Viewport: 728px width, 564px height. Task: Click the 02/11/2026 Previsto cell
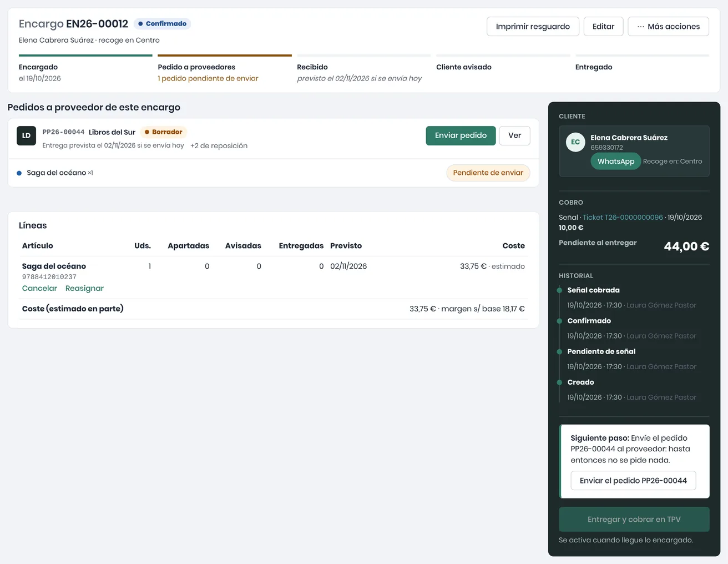[x=348, y=266]
